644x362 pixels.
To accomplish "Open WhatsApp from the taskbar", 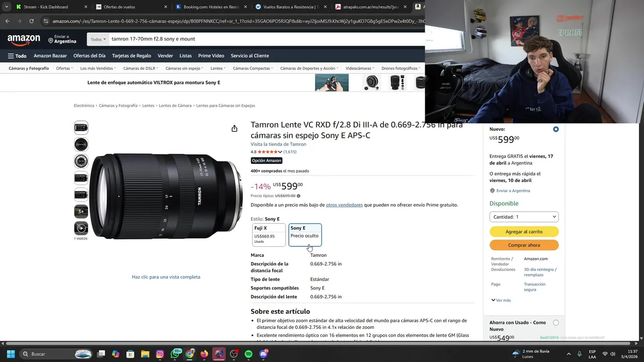I will (x=175, y=354).
